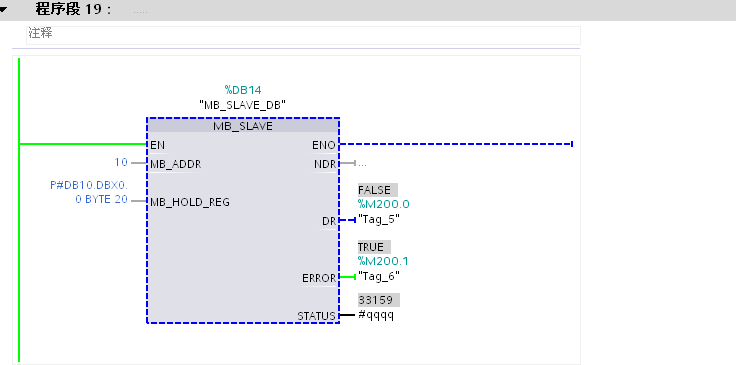Image resolution: width=736 pixels, height=365 pixels.
Task: Select the %M200.0 address
Action: 383,204
